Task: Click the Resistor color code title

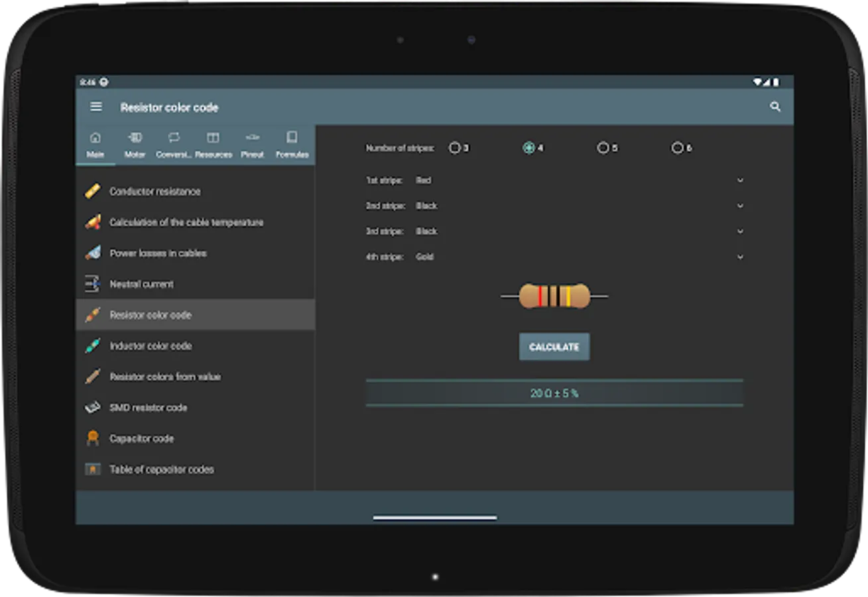Action: pos(169,107)
